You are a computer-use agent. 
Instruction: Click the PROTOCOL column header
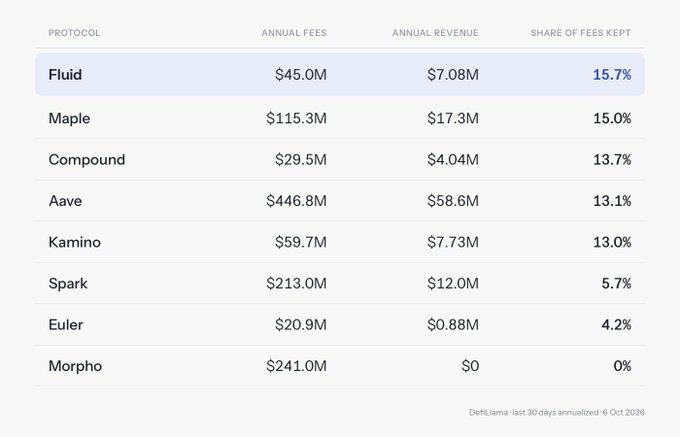click(x=74, y=33)
